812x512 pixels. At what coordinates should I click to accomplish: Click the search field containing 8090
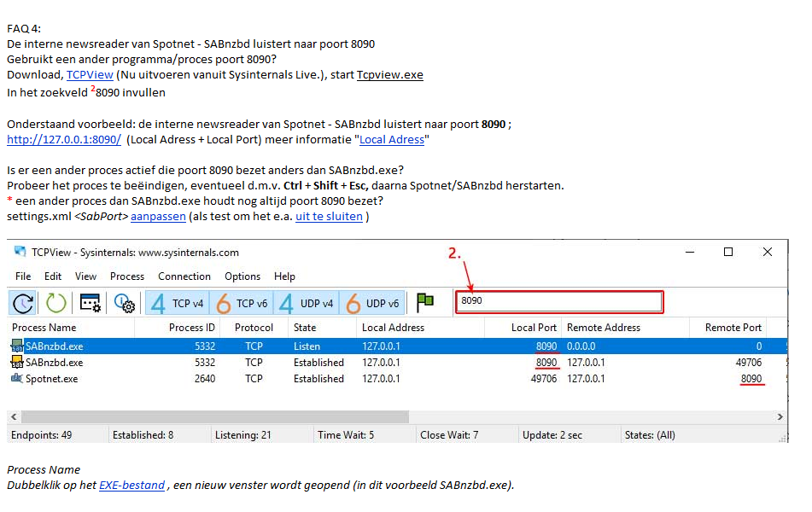click(559, 302)
